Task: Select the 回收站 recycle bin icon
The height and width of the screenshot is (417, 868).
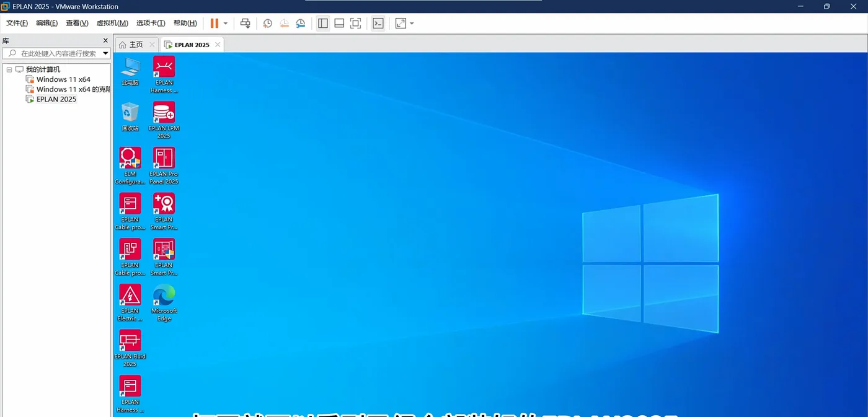Action: click(130, 116)
